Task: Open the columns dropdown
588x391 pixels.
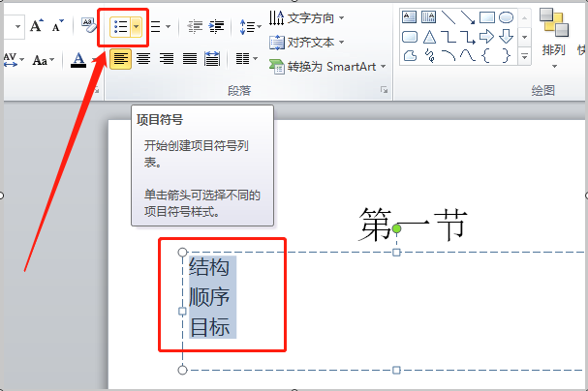Action: [x=246, y=59]
